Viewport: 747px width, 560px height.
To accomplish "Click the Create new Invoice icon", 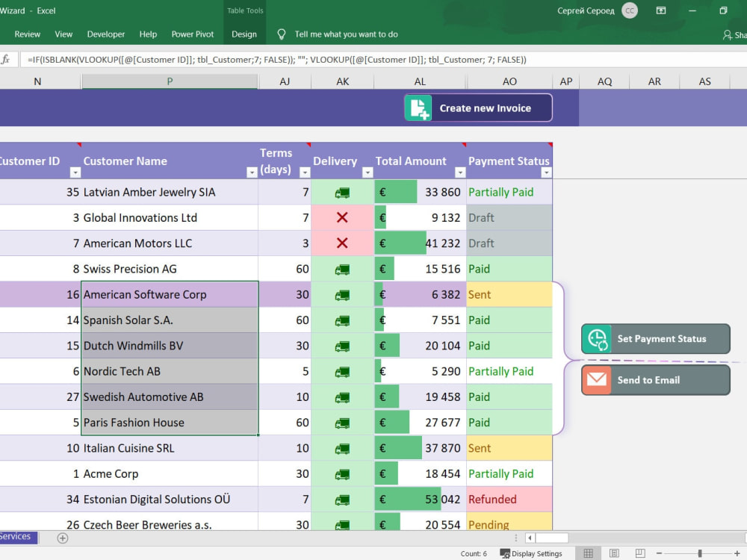I will pyautogui.click(x=418, y=108).
